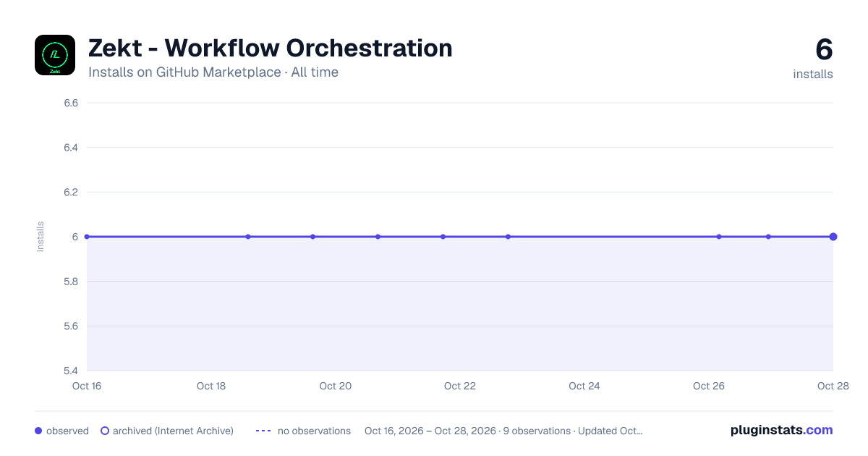
Task: Click the 5.6 y-axis label
Action: click(x=71, y=326)
